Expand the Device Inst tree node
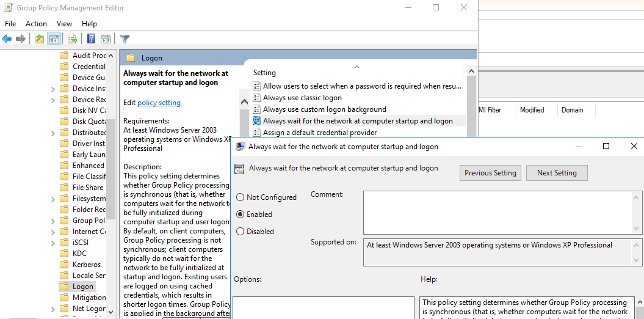Screen dimensions: 644x319 coord(52,89)
